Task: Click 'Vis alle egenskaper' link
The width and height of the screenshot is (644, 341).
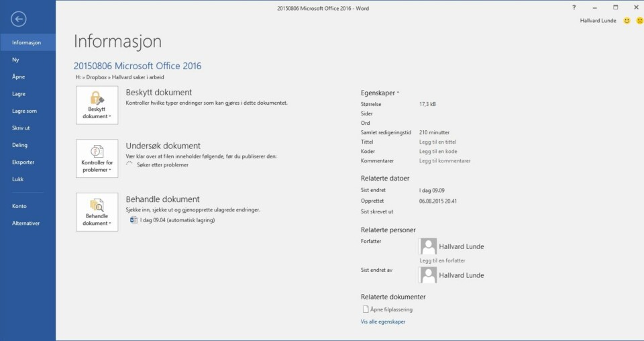Action: [x=383, y=322]
